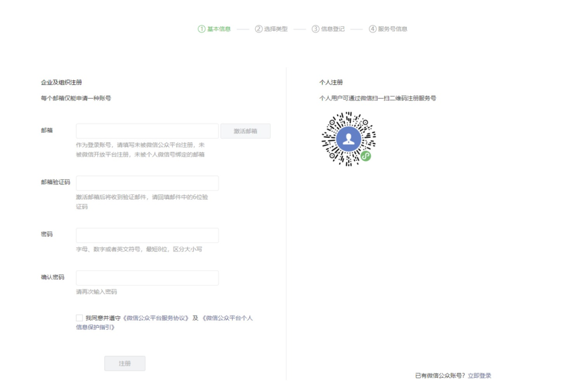Open the 微信公众平台服务协议 agreement link
This screenshot has height=392, width=584.
click(x=155, y=317)
